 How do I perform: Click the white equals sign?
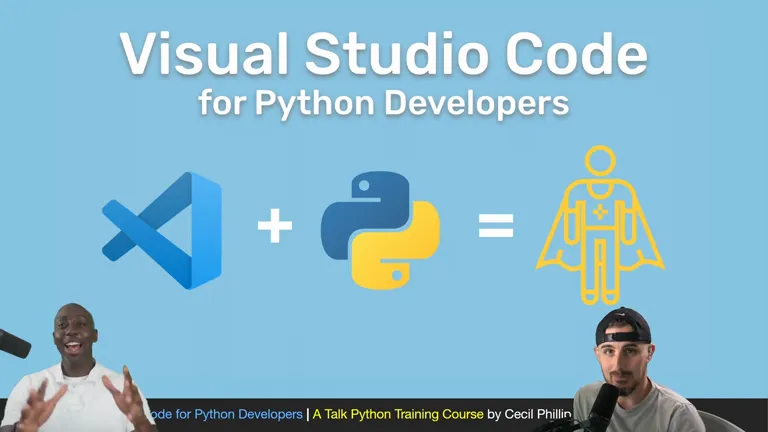click(496, 225)
